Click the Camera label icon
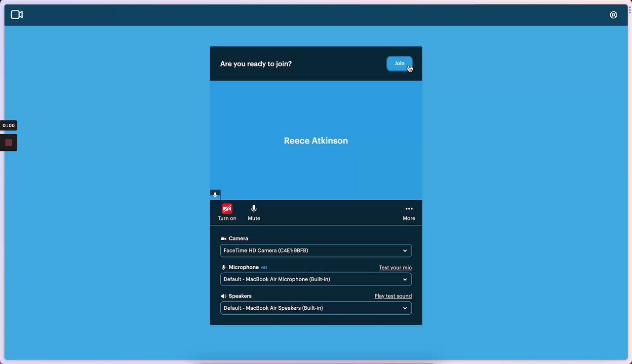632x364 pixels. pos(223,239)
